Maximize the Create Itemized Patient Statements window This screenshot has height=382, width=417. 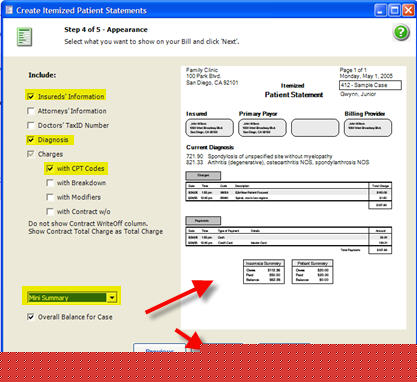click(395, 10)
